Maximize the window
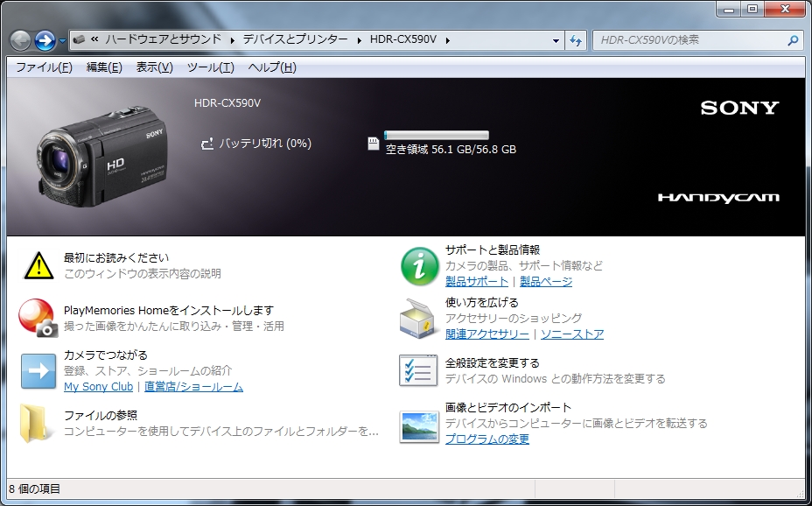 [x=752, y=8]
